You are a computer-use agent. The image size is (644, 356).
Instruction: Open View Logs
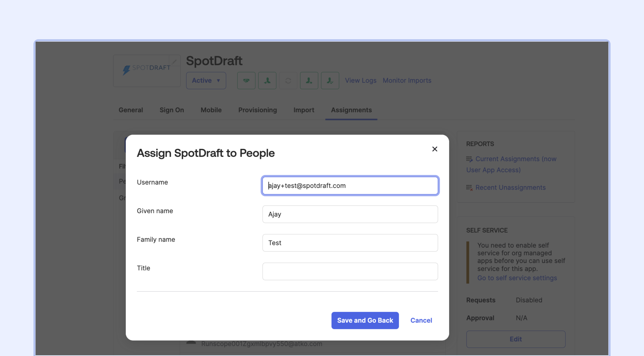360,80
